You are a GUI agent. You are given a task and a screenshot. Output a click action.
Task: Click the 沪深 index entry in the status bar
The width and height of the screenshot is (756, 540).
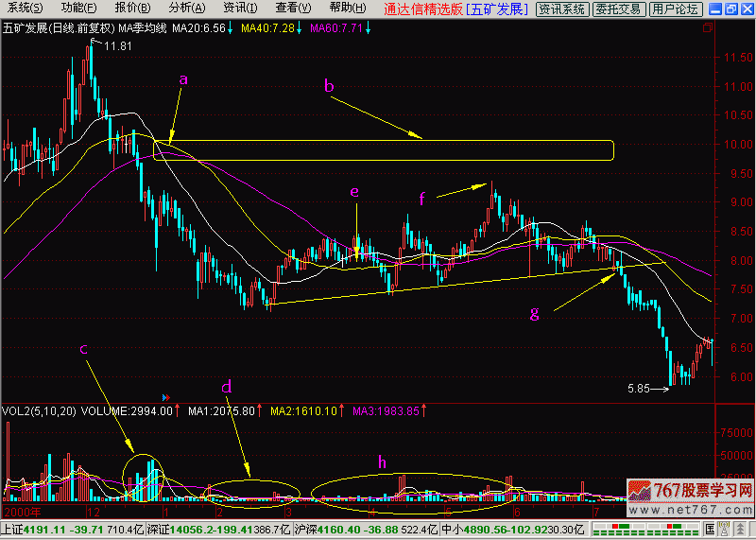(x=366, y=529)
